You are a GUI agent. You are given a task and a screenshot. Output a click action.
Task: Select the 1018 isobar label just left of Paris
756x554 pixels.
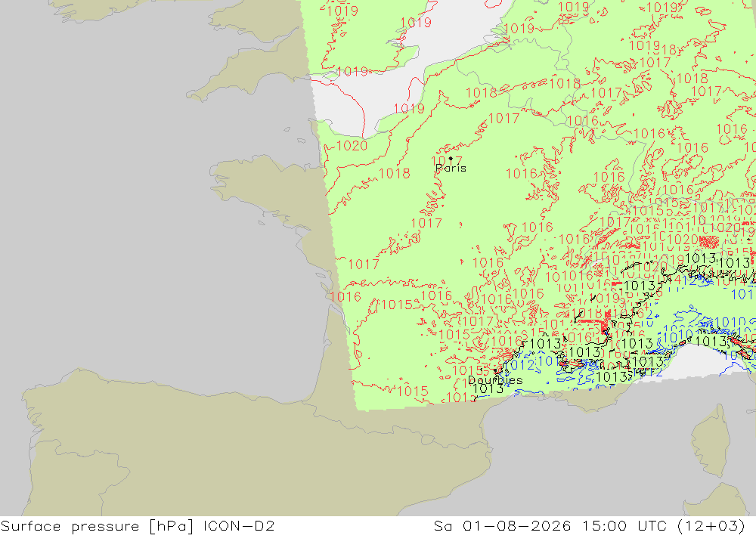pyautogui.click(x=395, y=174)
